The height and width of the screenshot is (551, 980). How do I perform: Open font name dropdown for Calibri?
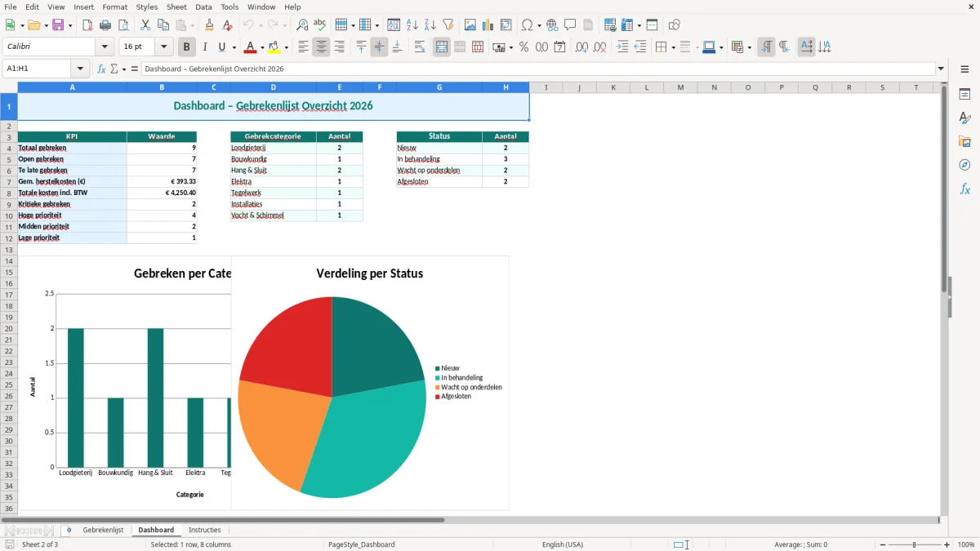(104, 47)
